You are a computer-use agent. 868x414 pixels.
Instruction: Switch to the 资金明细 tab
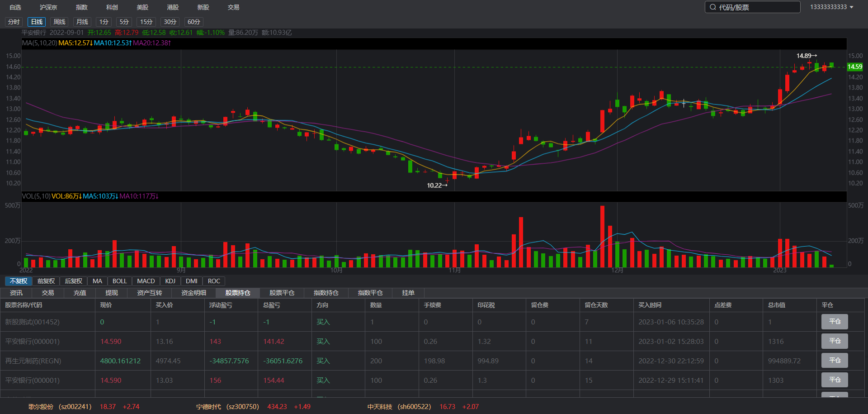click(x=193, y=293)
